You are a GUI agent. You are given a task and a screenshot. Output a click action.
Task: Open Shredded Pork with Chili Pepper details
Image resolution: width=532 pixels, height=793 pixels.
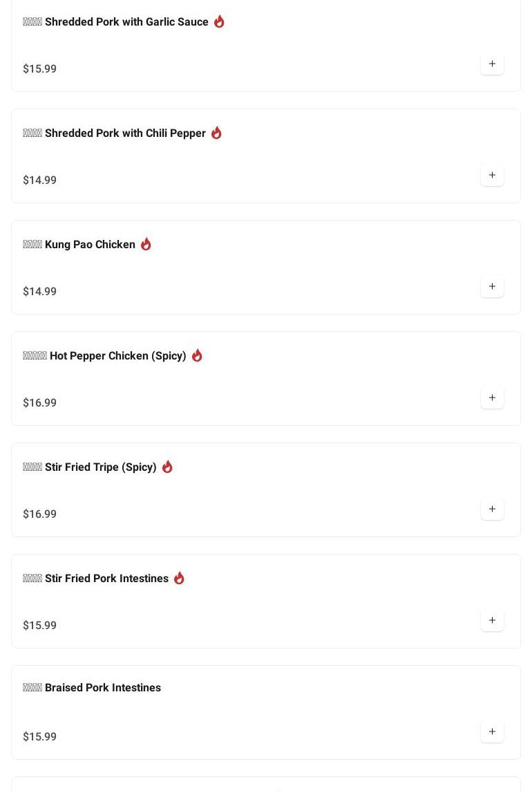(x=125, y=133)
